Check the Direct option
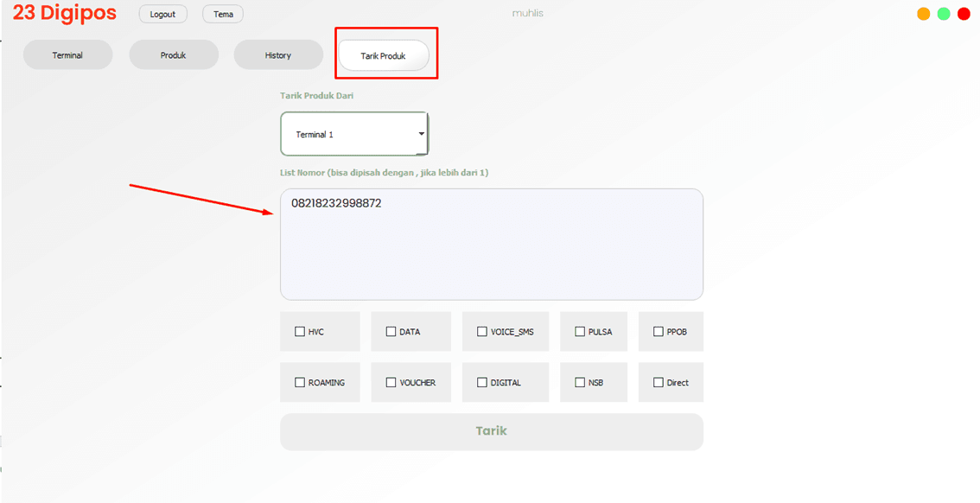 [x=659, y=383]
